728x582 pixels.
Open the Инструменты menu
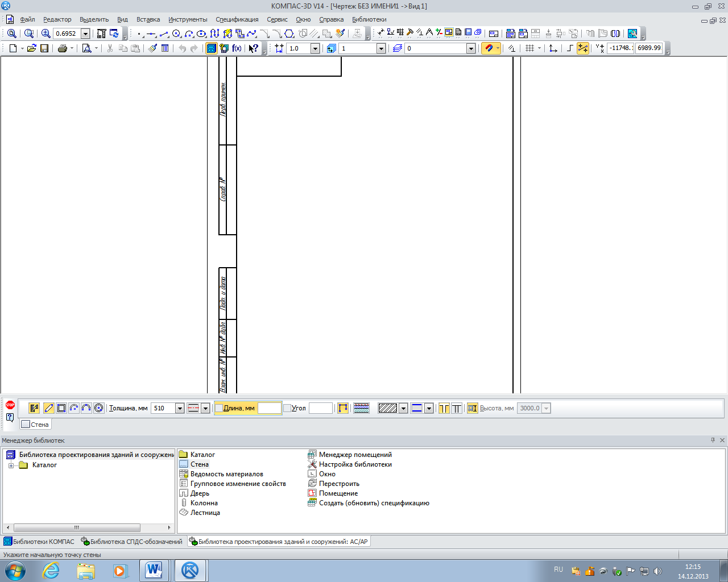[x=188, y=19]
